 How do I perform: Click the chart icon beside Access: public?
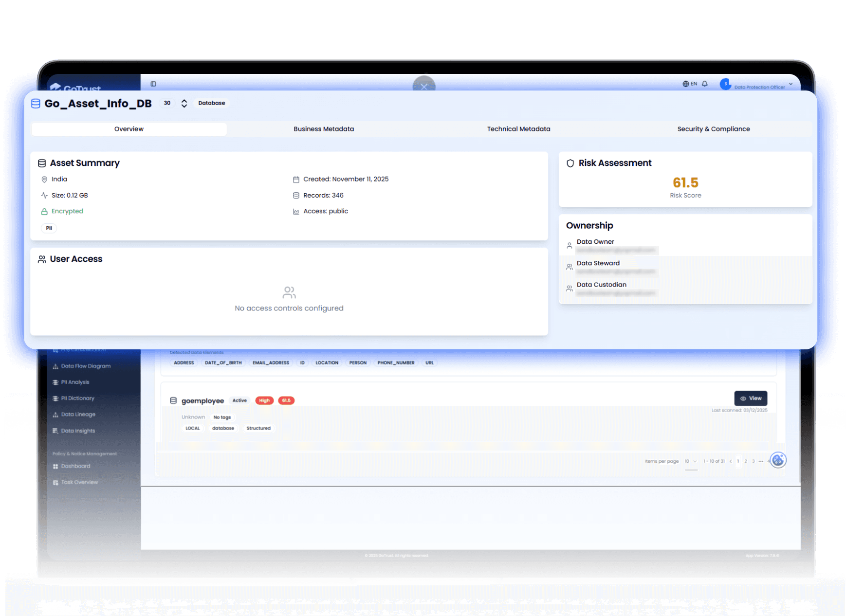[296, 212]
